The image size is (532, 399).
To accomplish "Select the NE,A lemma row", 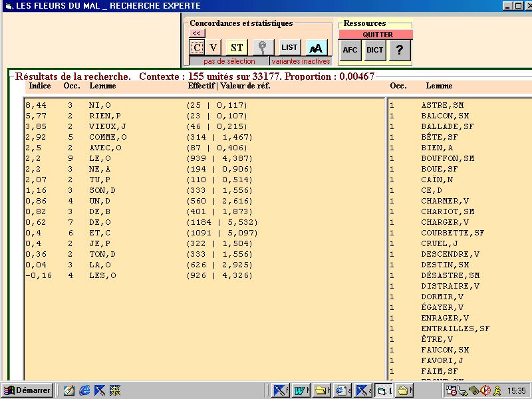I will pyautogui.click(x=205, y=169).
